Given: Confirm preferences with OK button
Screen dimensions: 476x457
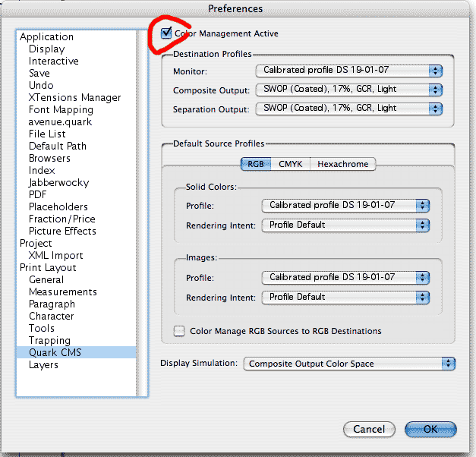Looking at the screenshot, I should click(430, 429).
